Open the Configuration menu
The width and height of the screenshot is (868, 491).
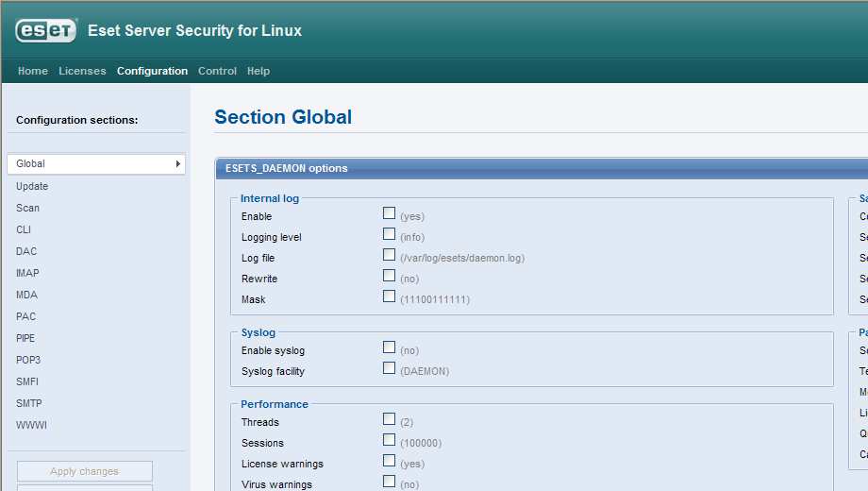pyautogui.click(x=152, y=71)
